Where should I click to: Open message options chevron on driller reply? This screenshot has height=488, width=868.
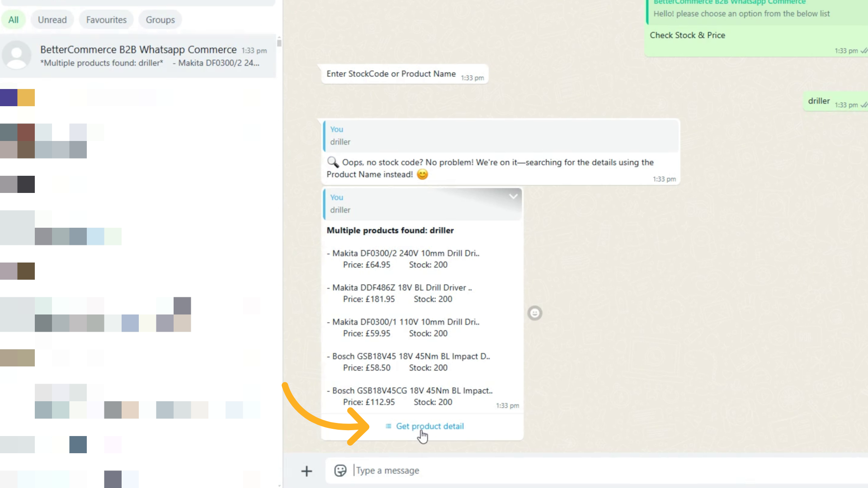(513, 197)
